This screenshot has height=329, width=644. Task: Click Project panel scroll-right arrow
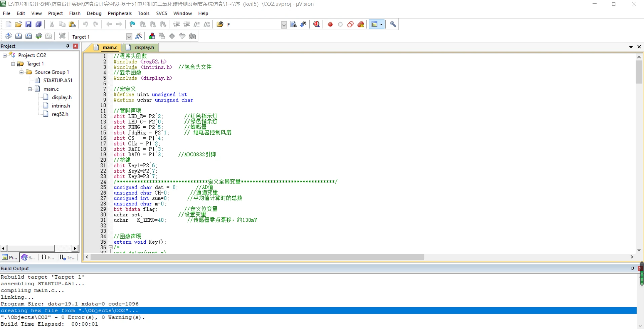[75, 248]
